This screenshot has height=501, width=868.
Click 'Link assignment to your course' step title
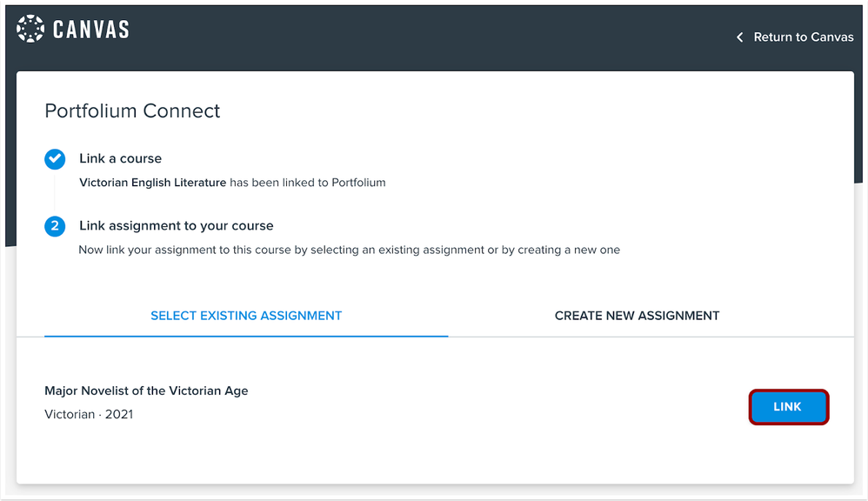[x=176, y=226]
